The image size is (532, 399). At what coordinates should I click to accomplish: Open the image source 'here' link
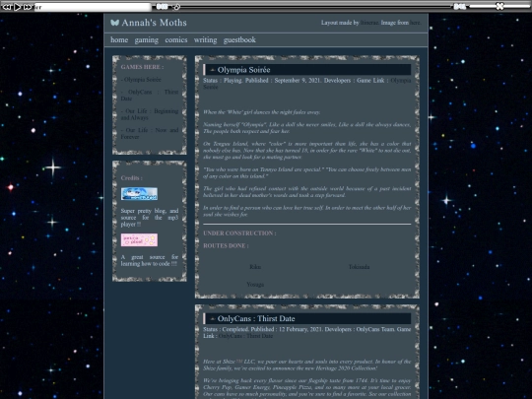click(415, 23)
